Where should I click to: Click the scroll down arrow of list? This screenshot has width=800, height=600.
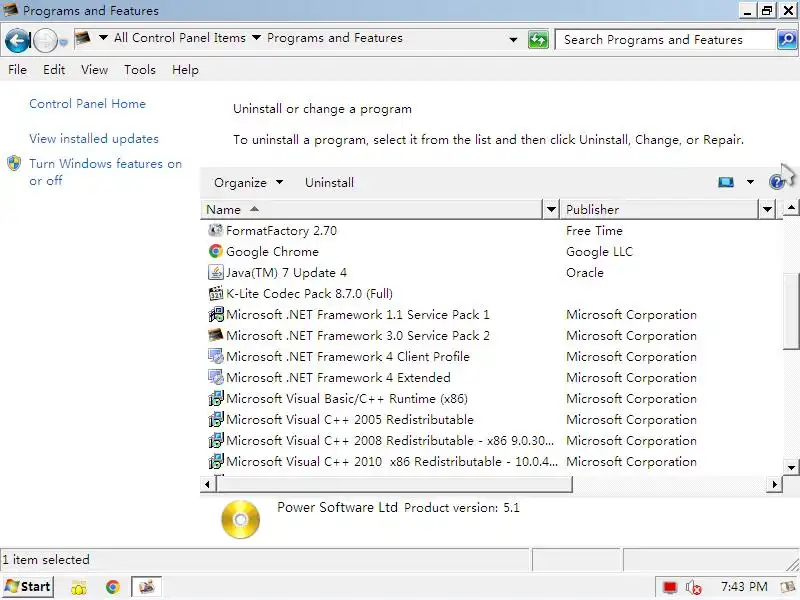pos(791,467)
